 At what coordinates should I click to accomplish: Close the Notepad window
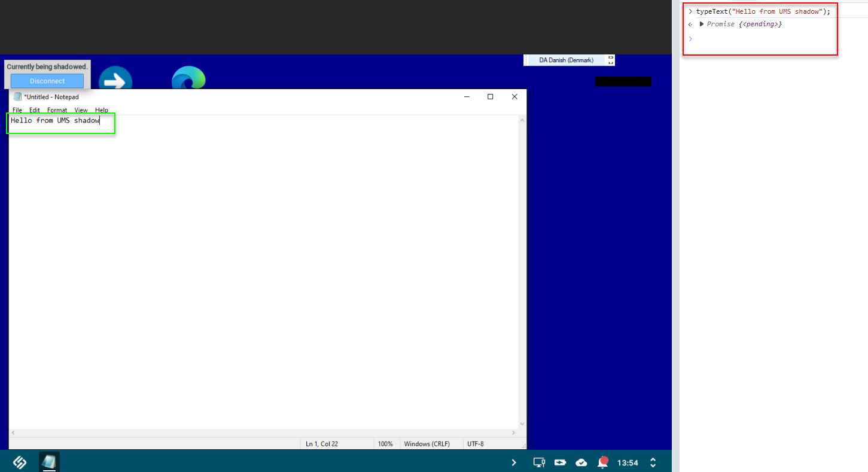click(514, 97)
